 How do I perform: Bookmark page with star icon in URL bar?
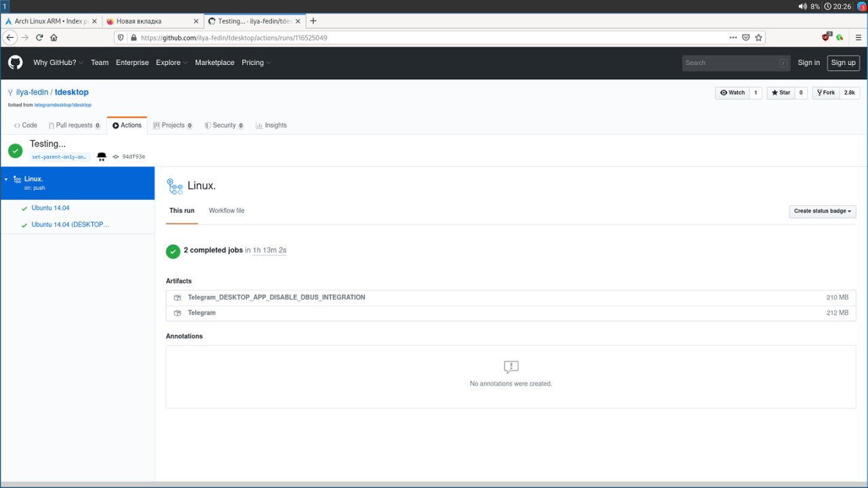pos(758,37)
